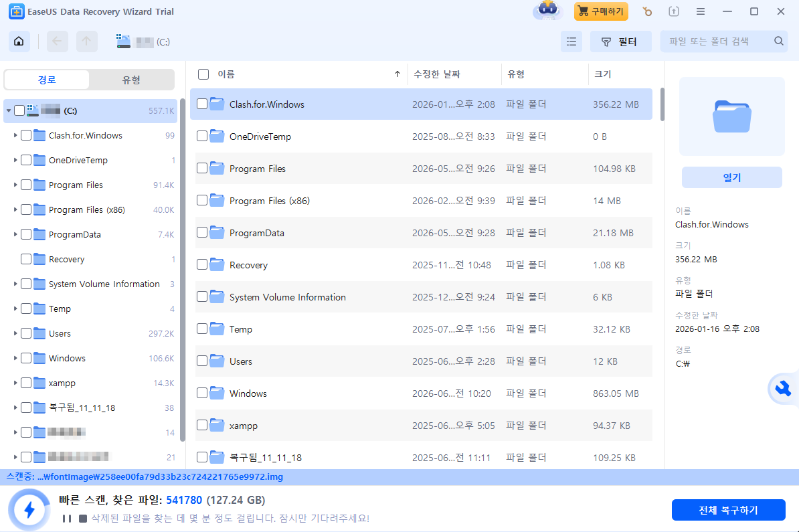The height and width of the screenshot is (532, 799).
Task: Switch to the 유형 tab
Action: (131, 80)
